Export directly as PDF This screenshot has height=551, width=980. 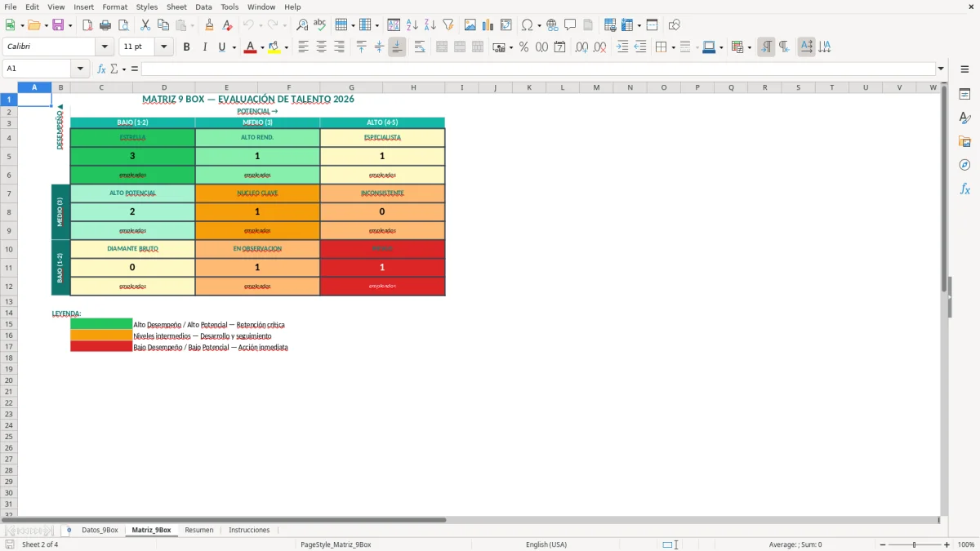[x=87, y=25]
